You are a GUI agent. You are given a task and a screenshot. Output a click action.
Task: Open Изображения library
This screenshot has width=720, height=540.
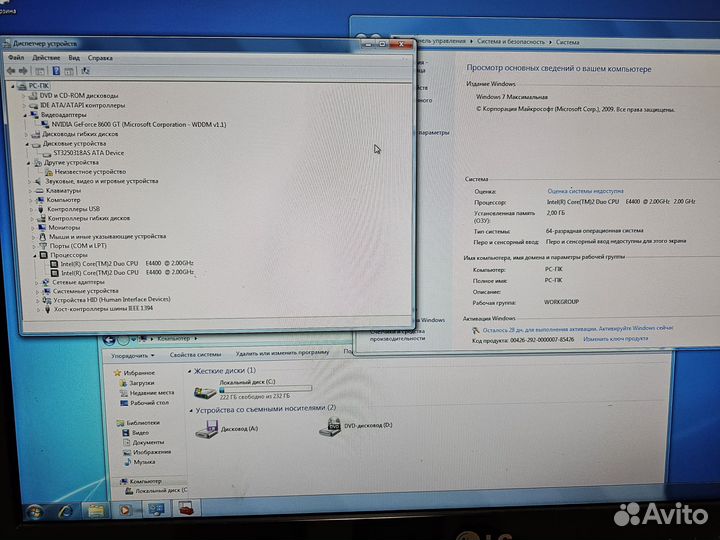coord(152,452)
